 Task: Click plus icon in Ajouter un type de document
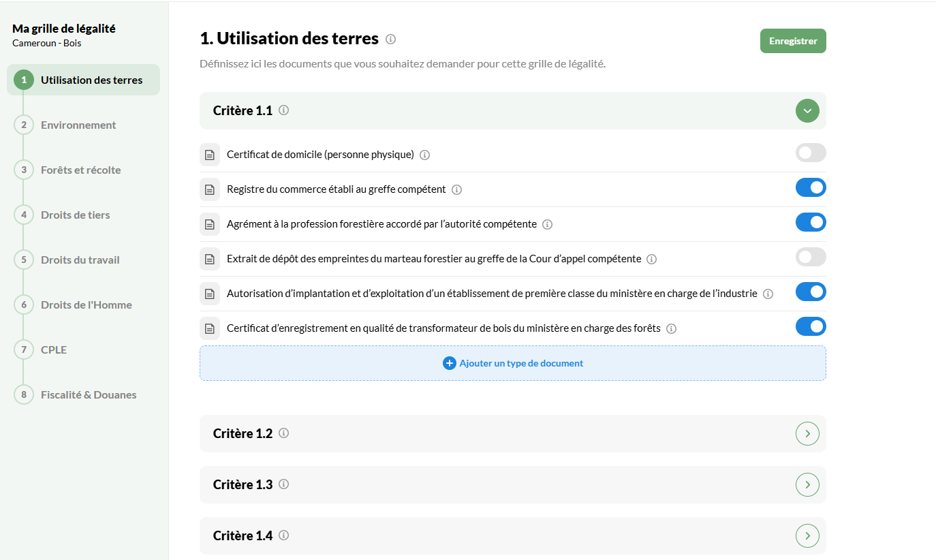pos(449,363)
